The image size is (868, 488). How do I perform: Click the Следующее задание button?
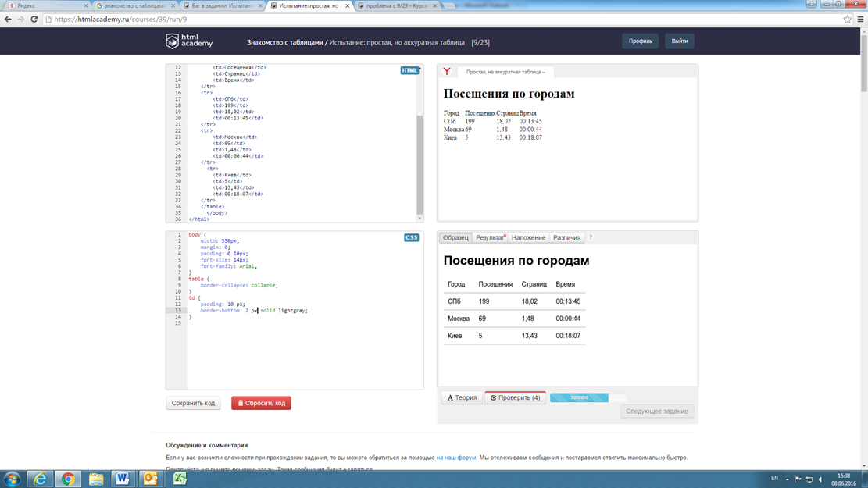click(656, 411)
